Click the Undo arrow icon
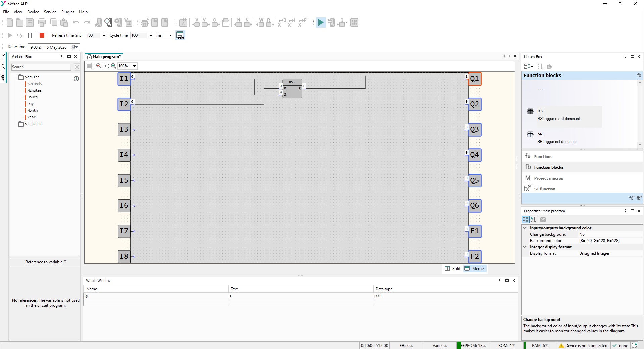This screenshot has height=349, width=644. point(76,22)
